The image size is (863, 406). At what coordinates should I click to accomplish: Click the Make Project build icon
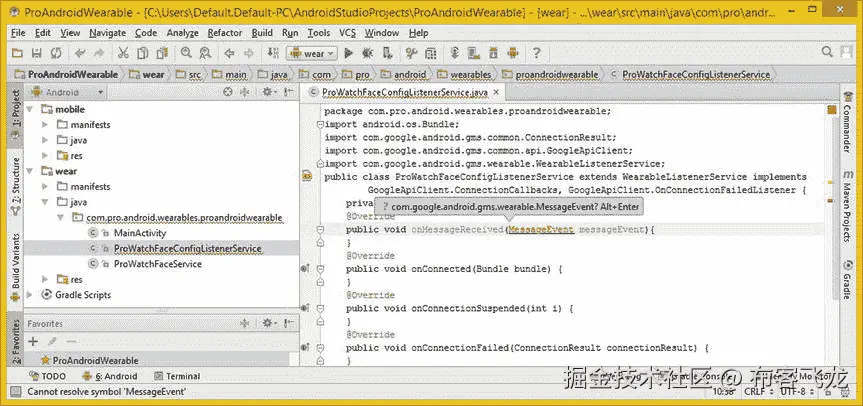click(x=273, y=53)
